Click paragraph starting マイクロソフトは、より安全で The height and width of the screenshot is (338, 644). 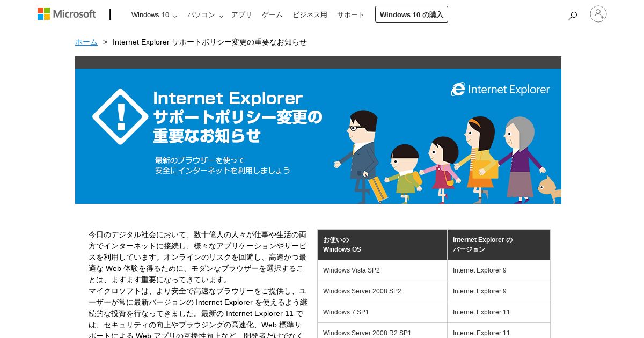197,313
